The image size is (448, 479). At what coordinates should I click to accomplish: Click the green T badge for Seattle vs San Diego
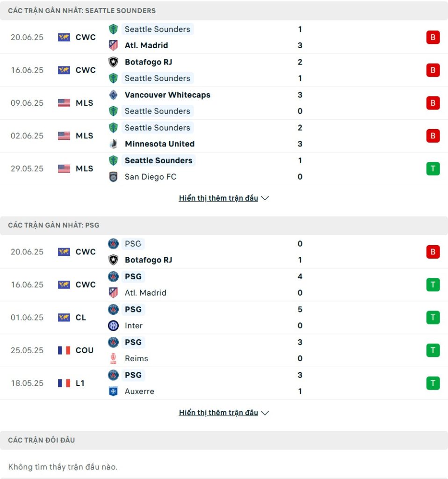(x=433, y=168)
